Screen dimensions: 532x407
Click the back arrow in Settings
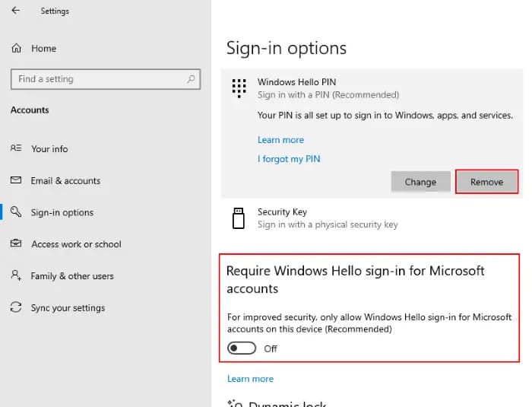pyautogui.click(x=16, y=11)
